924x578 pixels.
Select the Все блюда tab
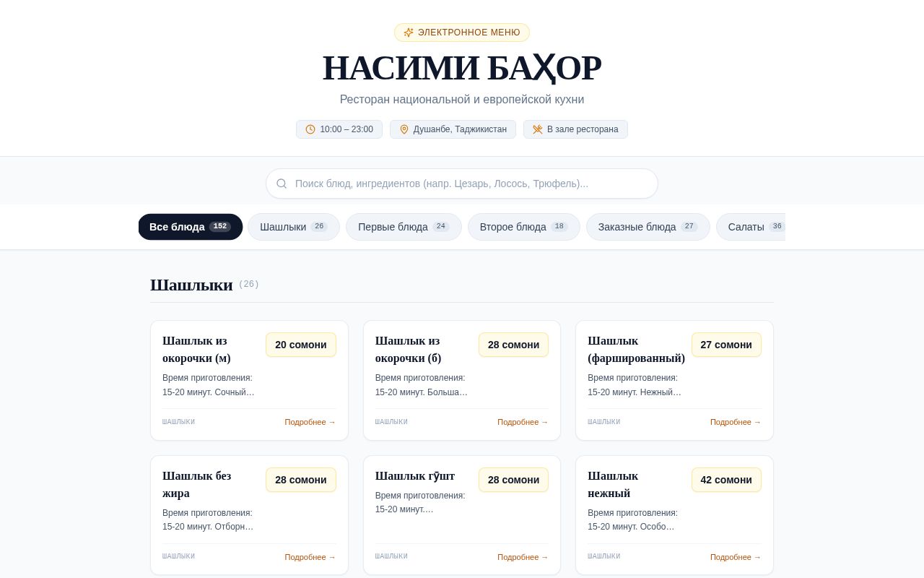click(x=191, y=227)
